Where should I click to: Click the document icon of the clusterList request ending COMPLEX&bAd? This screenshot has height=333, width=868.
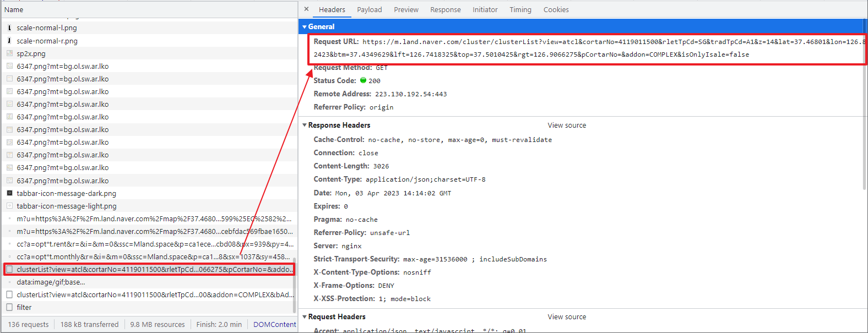[x=9, y=294]
